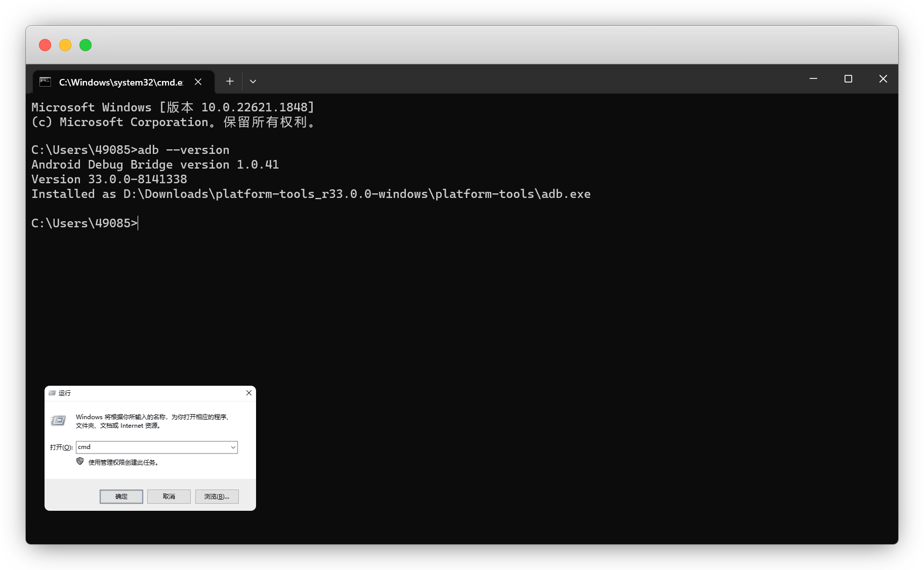Click the C:\Users\49085> command prompt line
Screen dimensions: 924x570
[x=85, y=223]
